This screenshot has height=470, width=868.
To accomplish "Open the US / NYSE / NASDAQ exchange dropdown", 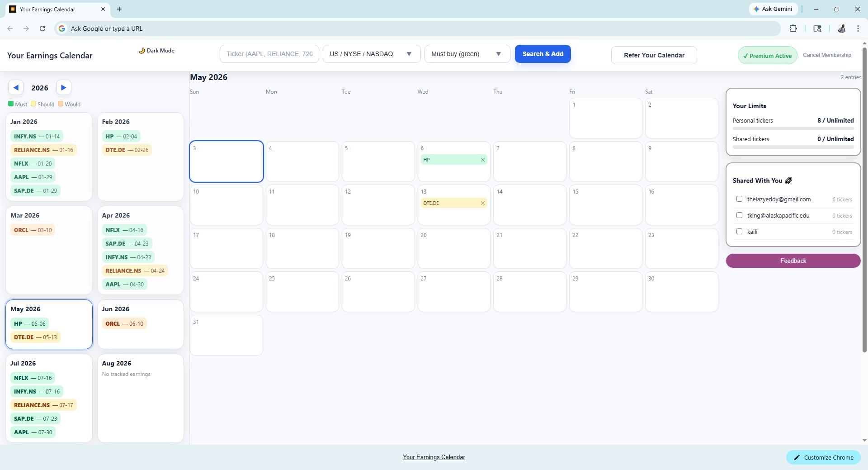I will coord(372,54).
